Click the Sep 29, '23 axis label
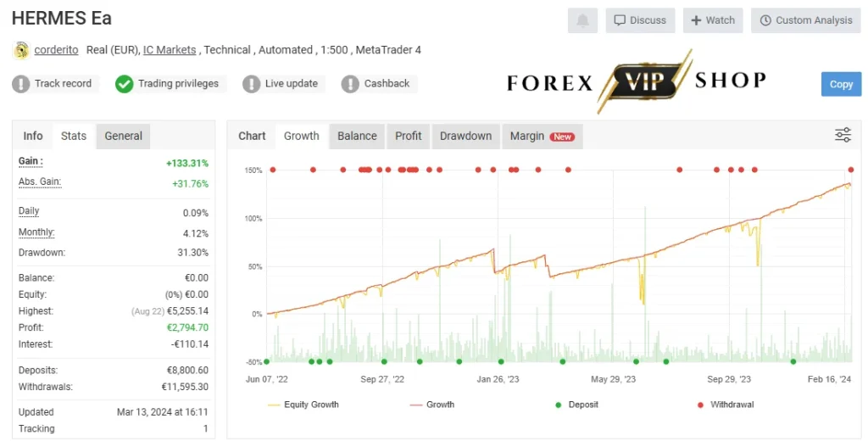This screenshot has height=447, width=868. [x=729, y=379]
